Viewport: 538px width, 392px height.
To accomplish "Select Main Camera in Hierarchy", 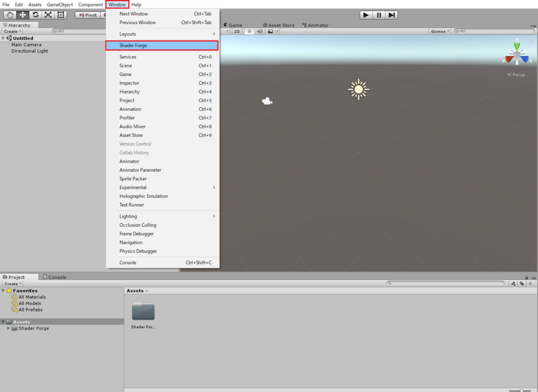I will (26, 45).
